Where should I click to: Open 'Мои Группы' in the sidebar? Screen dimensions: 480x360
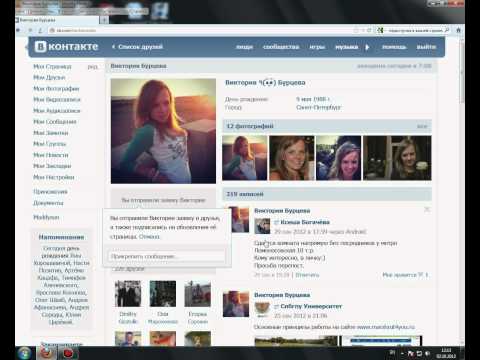point(50,144)
